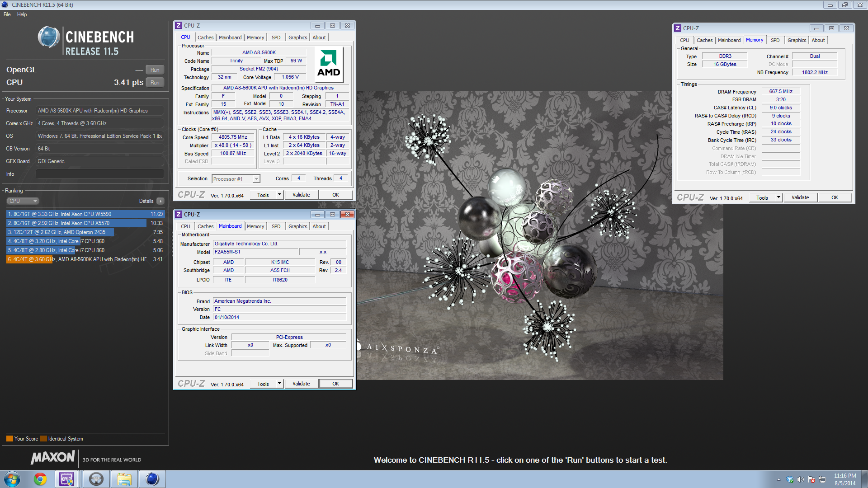
Task: Click the 667.5 MHz DRAM Frequency value
Action: point(781,92)
